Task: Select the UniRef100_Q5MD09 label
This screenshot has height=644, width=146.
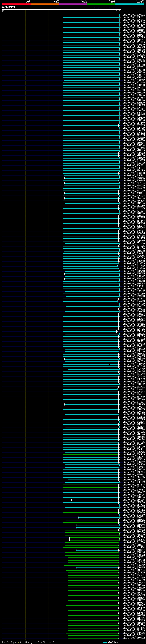Action: [x=133, y=105]
